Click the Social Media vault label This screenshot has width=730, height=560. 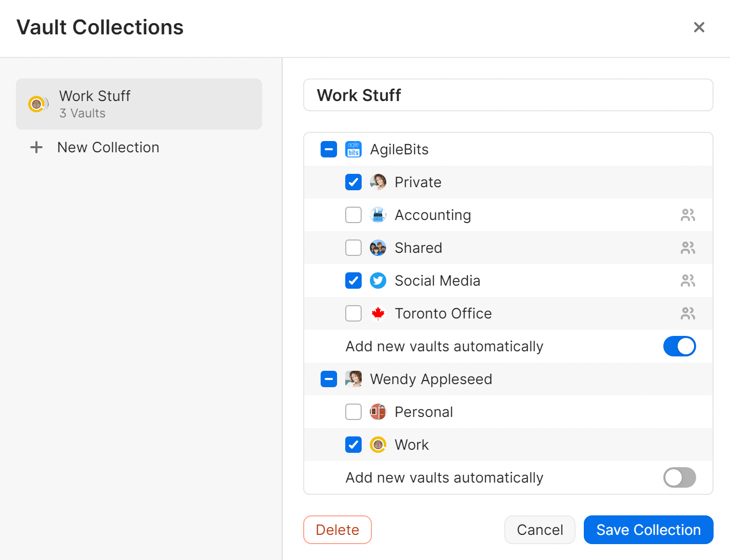438,281
